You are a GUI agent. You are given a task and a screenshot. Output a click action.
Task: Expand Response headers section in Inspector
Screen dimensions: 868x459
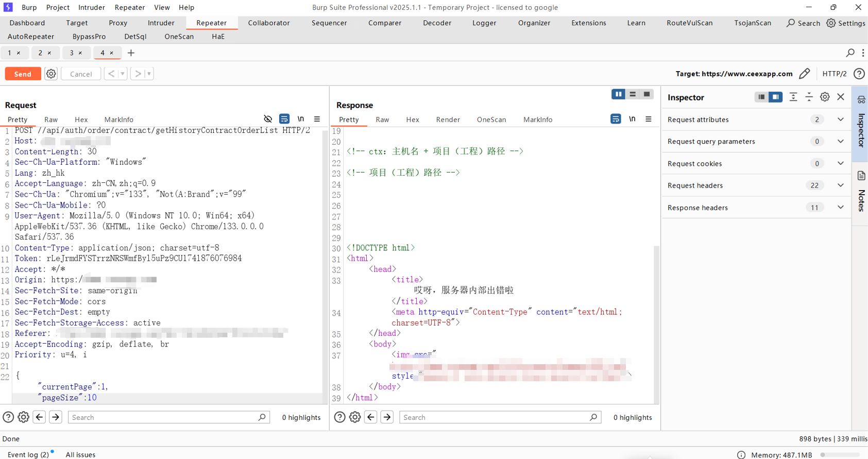point(840,208)
